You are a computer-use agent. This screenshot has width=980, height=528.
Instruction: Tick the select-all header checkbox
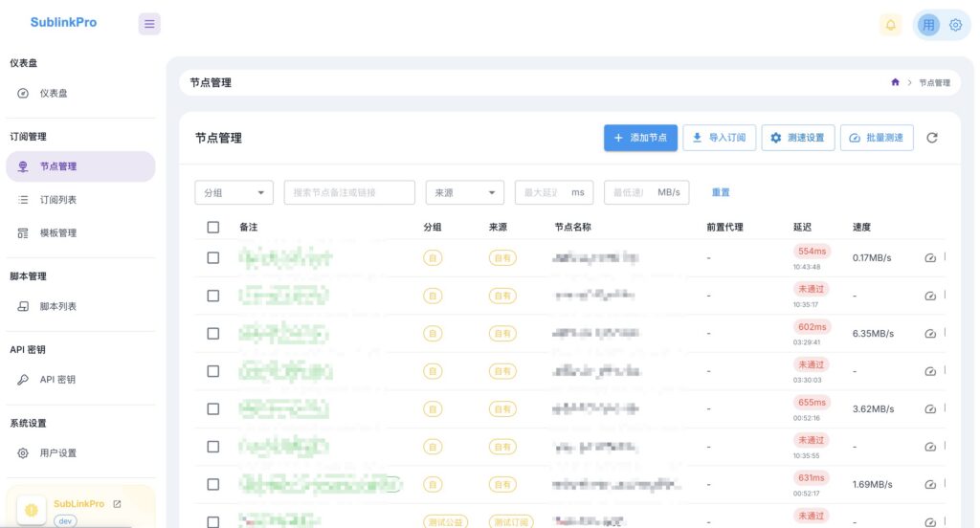(x=213, y=227)
